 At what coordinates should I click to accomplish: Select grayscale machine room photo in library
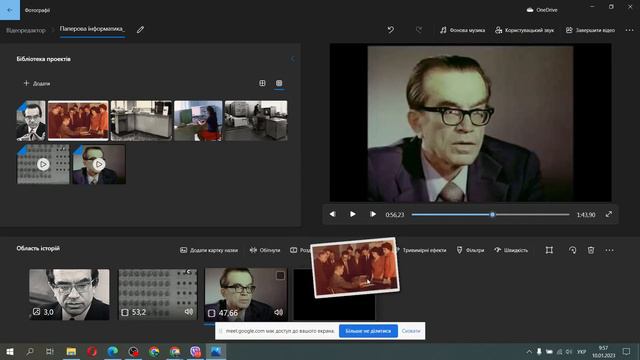[x=256, y=120]
